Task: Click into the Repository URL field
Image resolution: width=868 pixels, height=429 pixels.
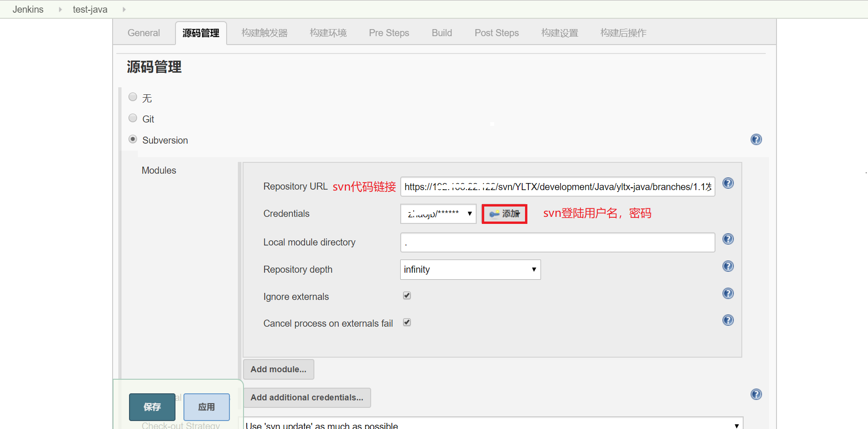Action: 557,187
